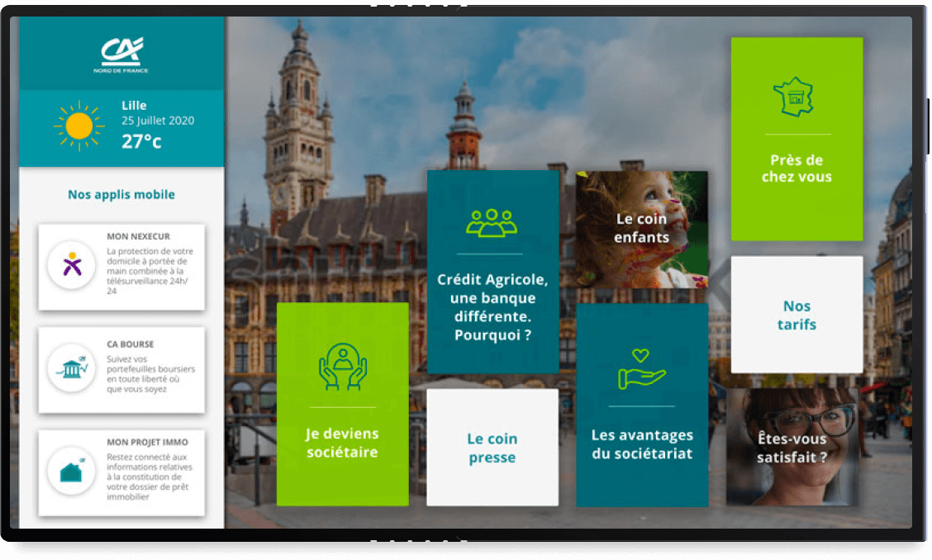Viewport: 932px width, 560px height.
Task: Tap the France map icon on Près de chez vous
Action: point(793,97)
